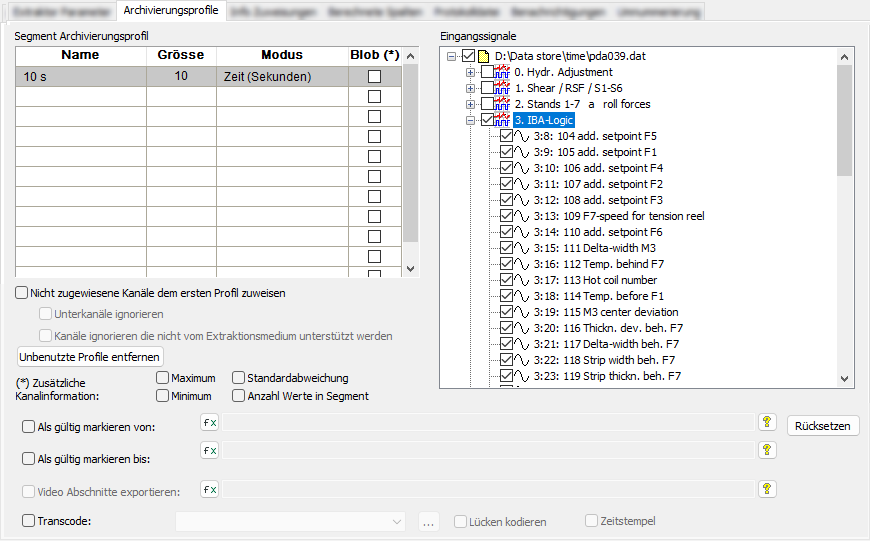Click Eingangssignale tree scrollbar up arrow
Image resolution: width=870 pixels, height=541 pixels.
844,57
